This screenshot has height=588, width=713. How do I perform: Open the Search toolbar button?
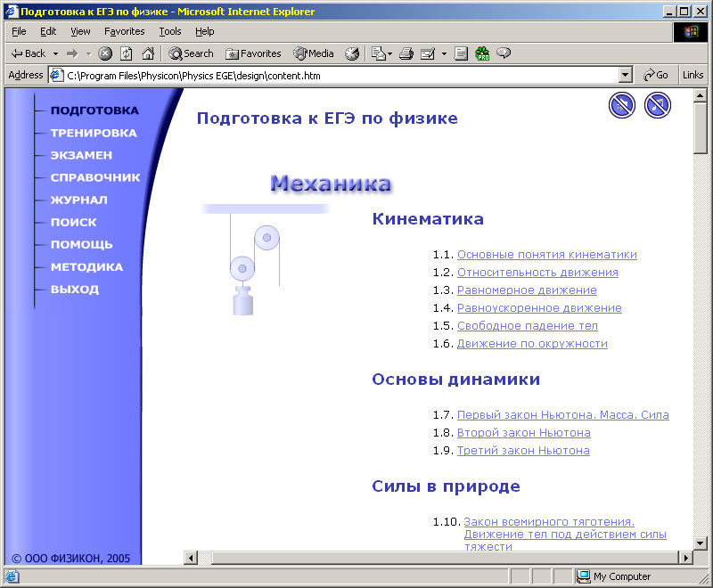pos(191,53)
